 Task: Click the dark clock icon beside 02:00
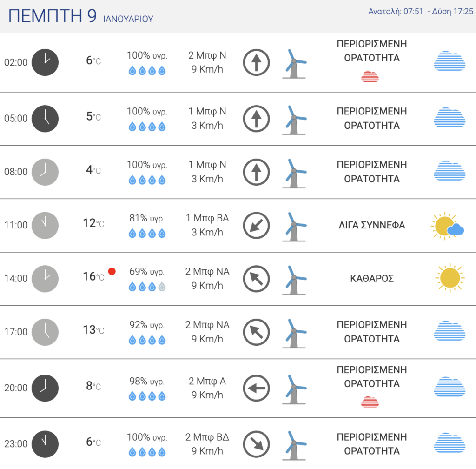[45, 62]
